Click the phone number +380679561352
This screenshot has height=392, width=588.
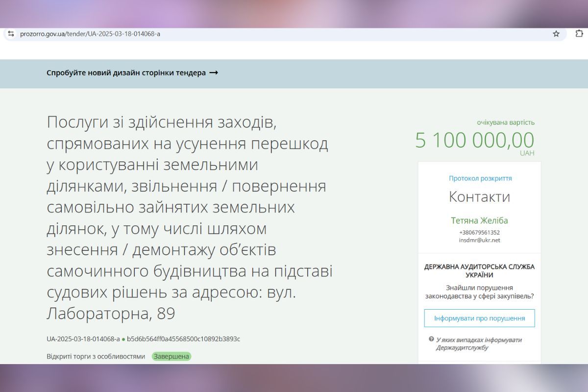(479, 232)
